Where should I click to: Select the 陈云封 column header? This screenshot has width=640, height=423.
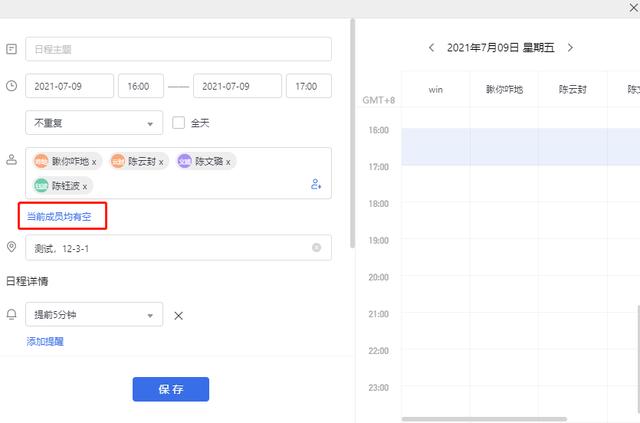point(572,89)
